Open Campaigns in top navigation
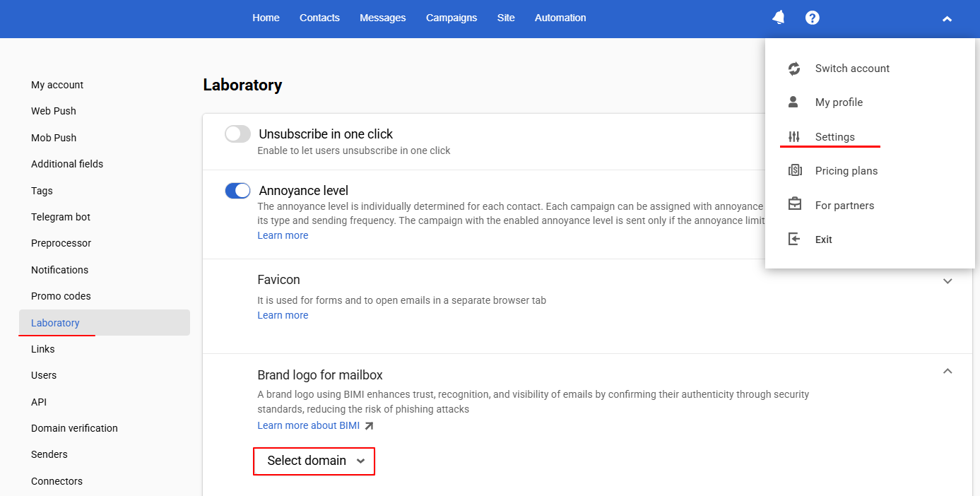Image resolution: width=980 pixels, height=496 pixels. (451, 18)
